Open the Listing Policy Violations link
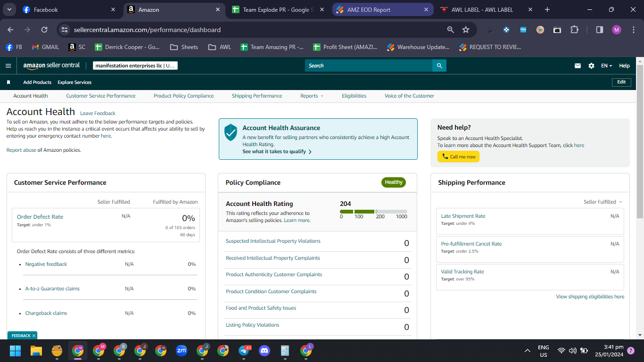644x362 pixels. pyautogui.click(x=252, y=325)
